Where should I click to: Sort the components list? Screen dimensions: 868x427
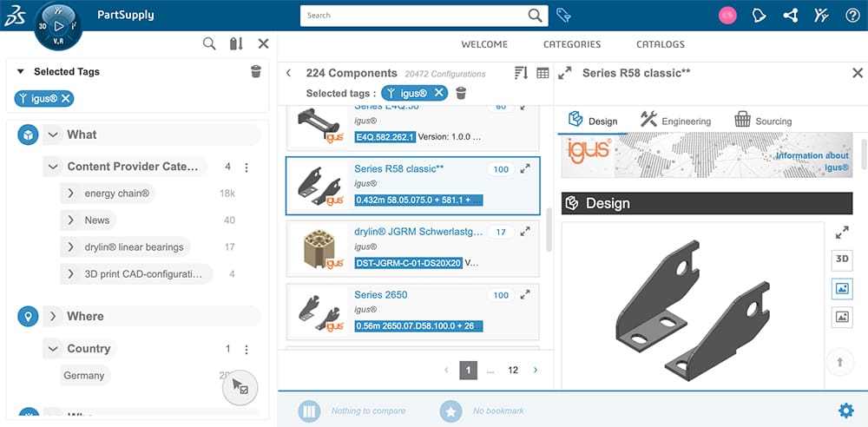point(521,73)
